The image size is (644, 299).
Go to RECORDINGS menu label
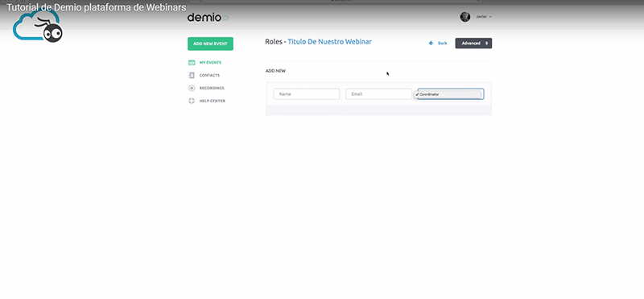[x=212, y=88]
